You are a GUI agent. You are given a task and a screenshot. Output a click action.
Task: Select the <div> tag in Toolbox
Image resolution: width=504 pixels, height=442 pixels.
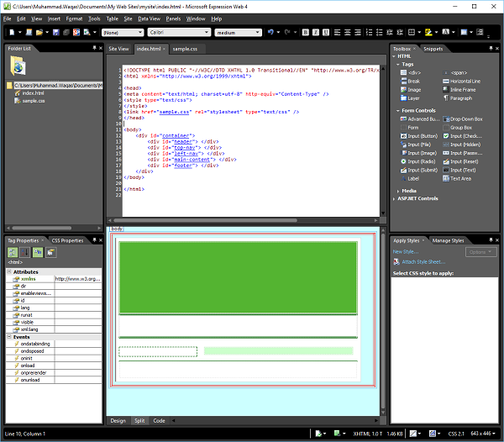(414, 73)
